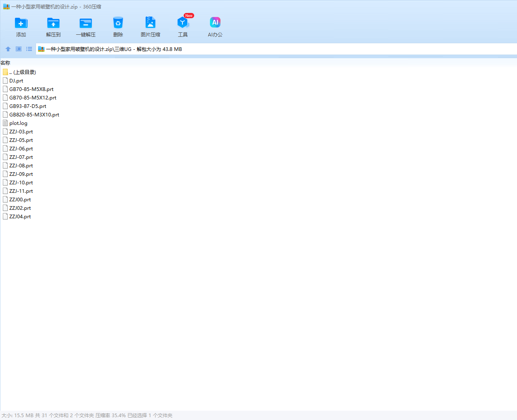This screenshot has height=420, width=517.
Task: Select the plot.log file
Action: pyautogui.click(x=15, y=123)
